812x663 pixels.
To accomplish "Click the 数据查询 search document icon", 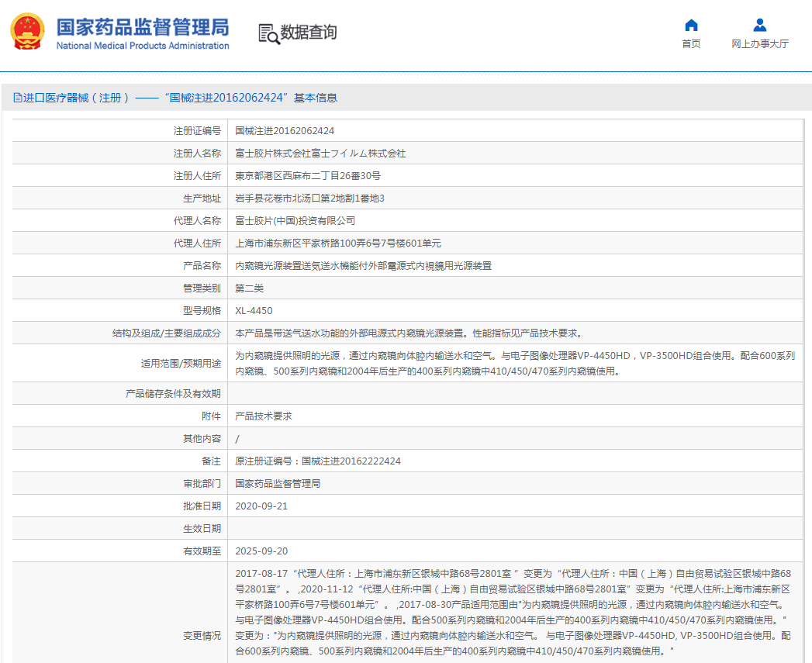I will tap(269, 33).
